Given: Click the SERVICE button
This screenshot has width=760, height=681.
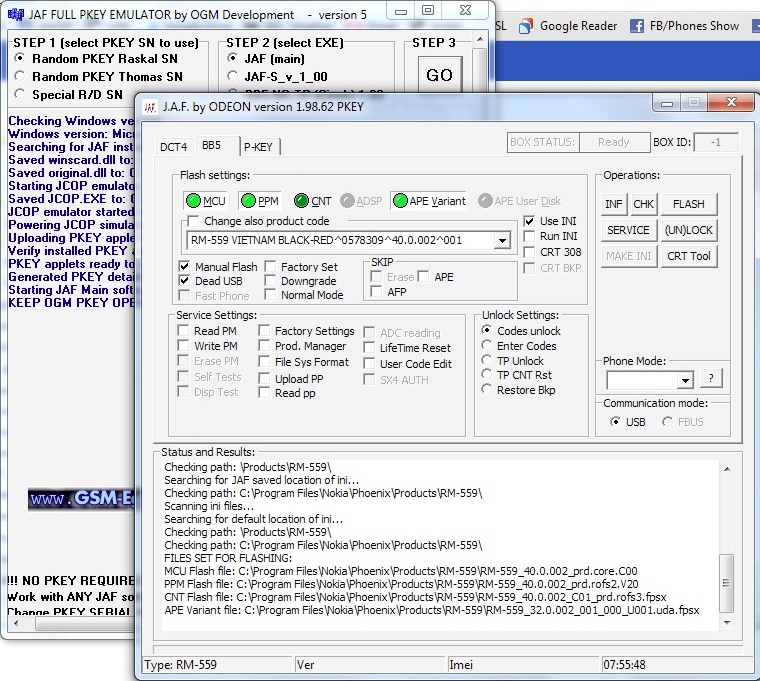Looking at the screenshot, I should (629, 230).
